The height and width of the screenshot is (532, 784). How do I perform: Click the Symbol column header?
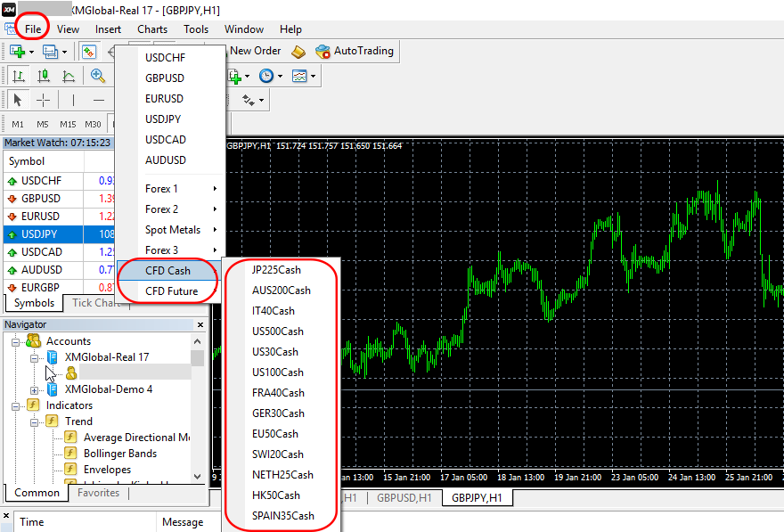pyautogui.click(x=44, y=161)
